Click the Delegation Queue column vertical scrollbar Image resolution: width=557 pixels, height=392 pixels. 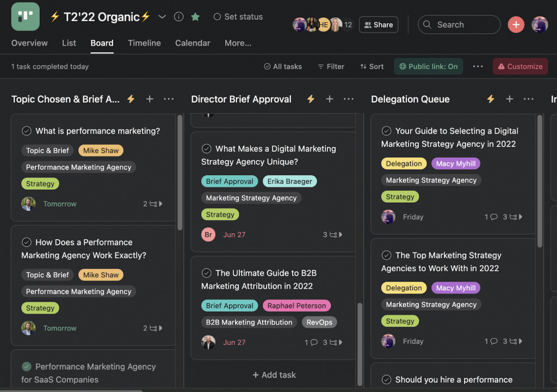(x=540, y=181)
